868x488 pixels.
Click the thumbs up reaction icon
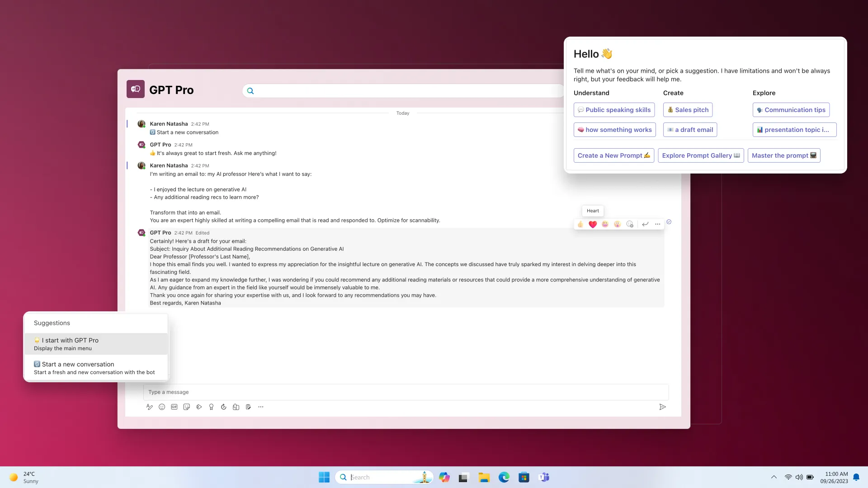pos(580,224)
